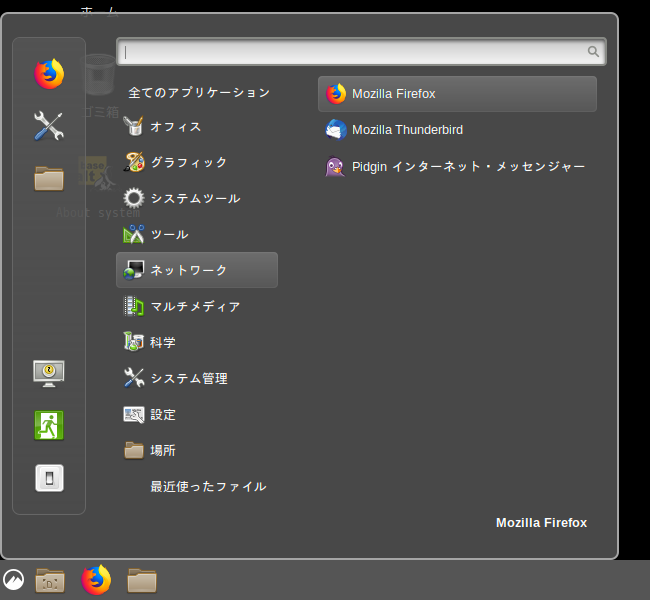Click the システム管理 tools icon
Screen dimensions: 650x600
click(x=134, y=378)
